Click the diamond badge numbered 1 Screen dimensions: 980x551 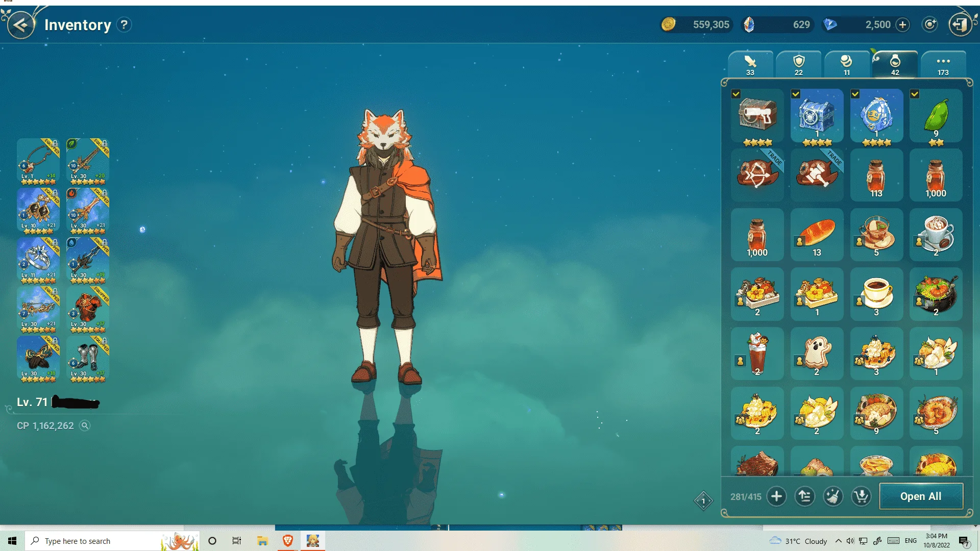tap(703, 501)
